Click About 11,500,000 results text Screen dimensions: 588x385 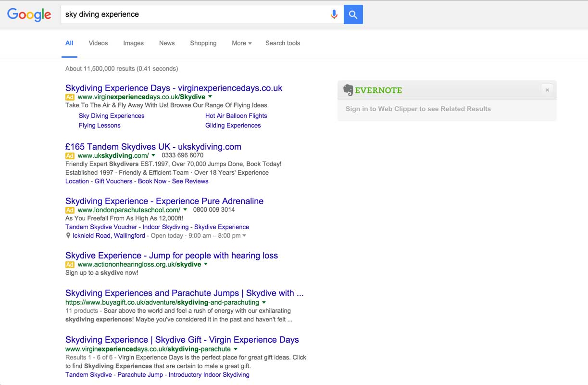(x=122, y=69)
